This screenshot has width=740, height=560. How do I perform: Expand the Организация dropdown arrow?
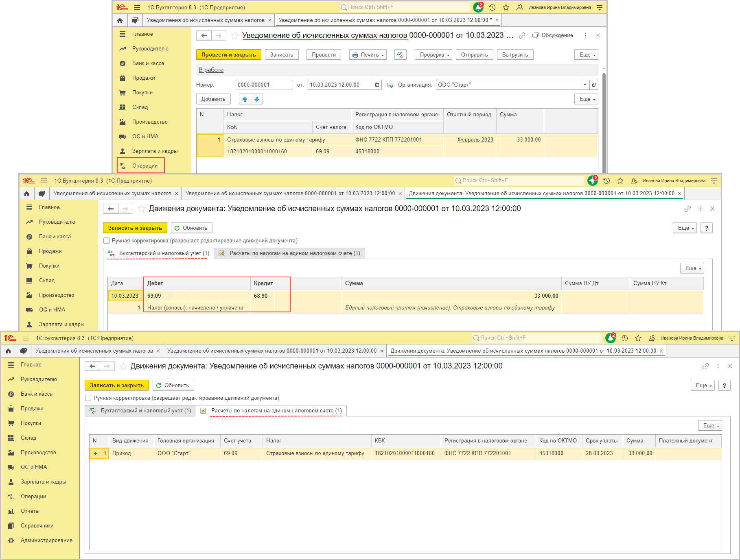[585, 85]
